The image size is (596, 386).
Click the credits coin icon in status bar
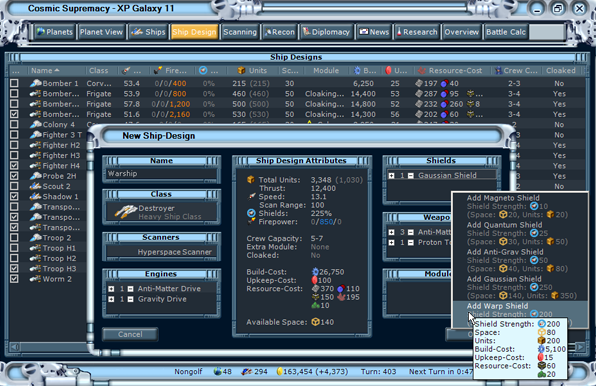[x=279, y=372]
